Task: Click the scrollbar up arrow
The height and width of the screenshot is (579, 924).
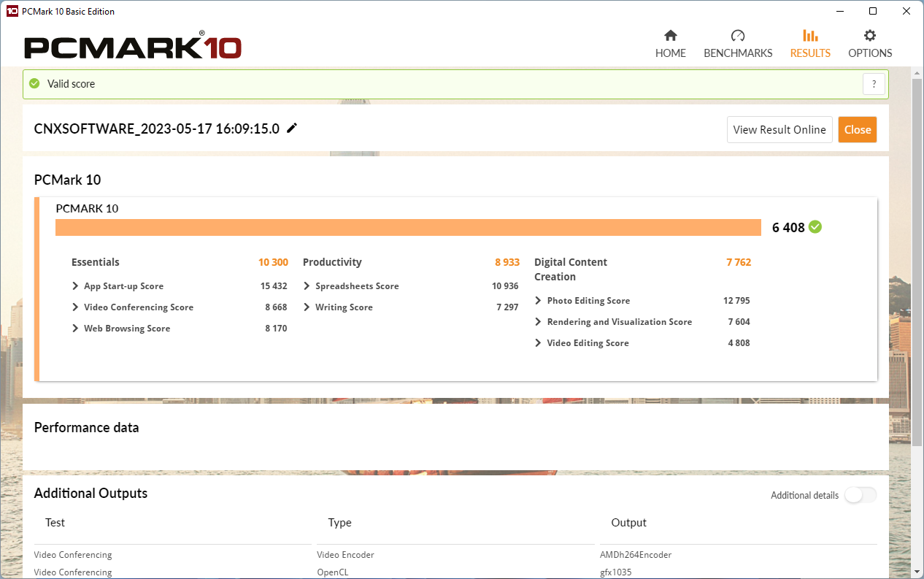Action: [x=917, y=72]
